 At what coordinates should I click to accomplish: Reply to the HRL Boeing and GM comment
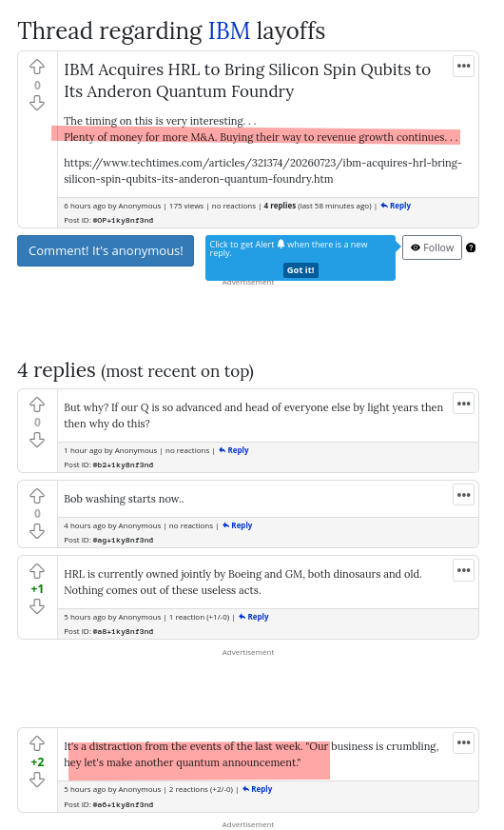(254, 617)
